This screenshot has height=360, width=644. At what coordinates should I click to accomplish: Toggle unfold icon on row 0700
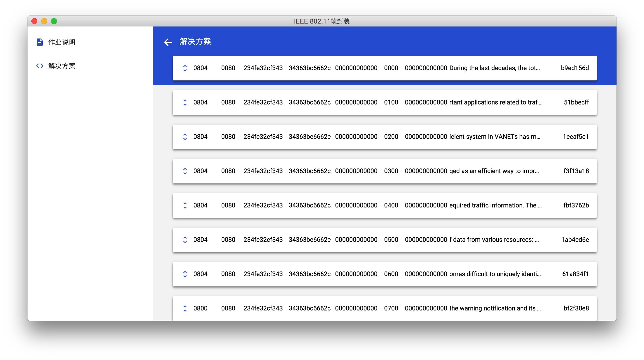tap(185, 308)
